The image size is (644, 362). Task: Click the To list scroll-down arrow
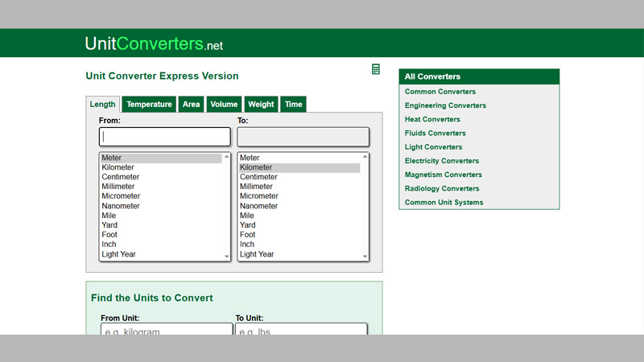click(x=365, y=257)
